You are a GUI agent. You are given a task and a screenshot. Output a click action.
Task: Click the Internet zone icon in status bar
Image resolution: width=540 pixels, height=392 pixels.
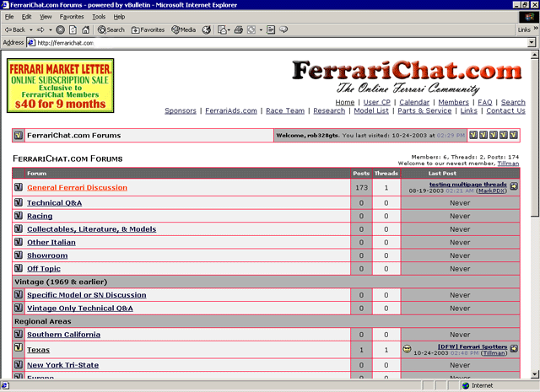click(466, 385)
